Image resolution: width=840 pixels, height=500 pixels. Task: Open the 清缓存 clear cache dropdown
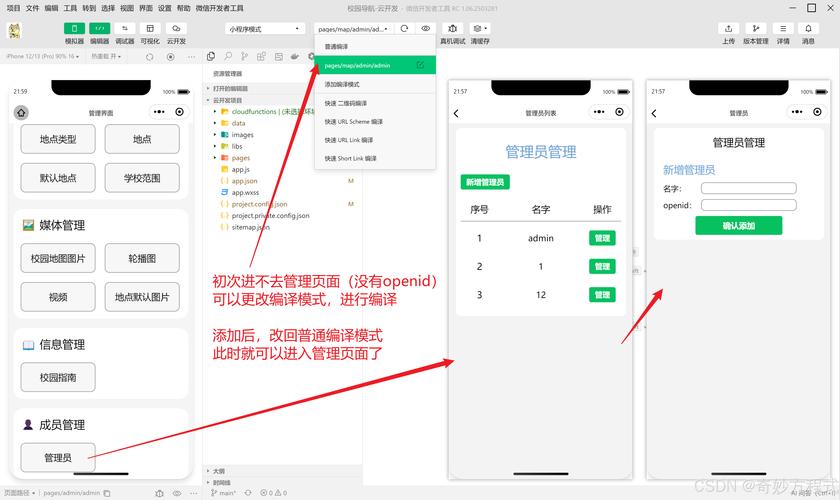pyautogui.click(x=479, y=28)
